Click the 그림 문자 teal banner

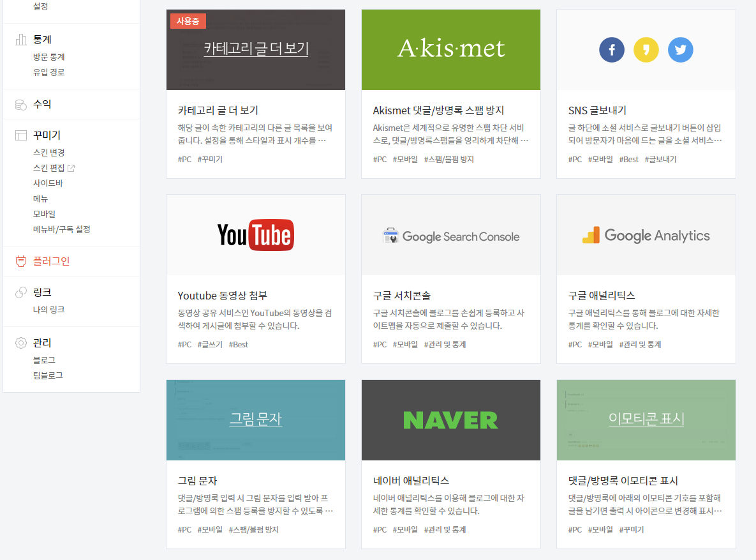256,420
